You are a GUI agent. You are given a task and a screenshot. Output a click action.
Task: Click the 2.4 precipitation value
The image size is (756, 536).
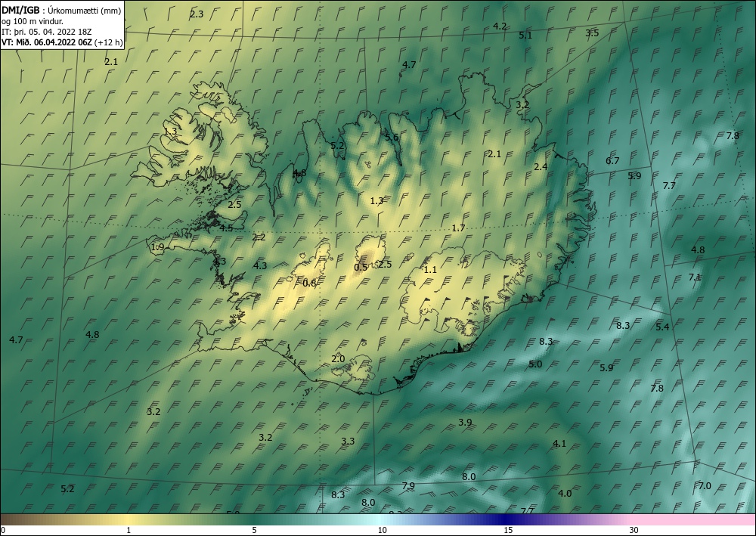541,166
